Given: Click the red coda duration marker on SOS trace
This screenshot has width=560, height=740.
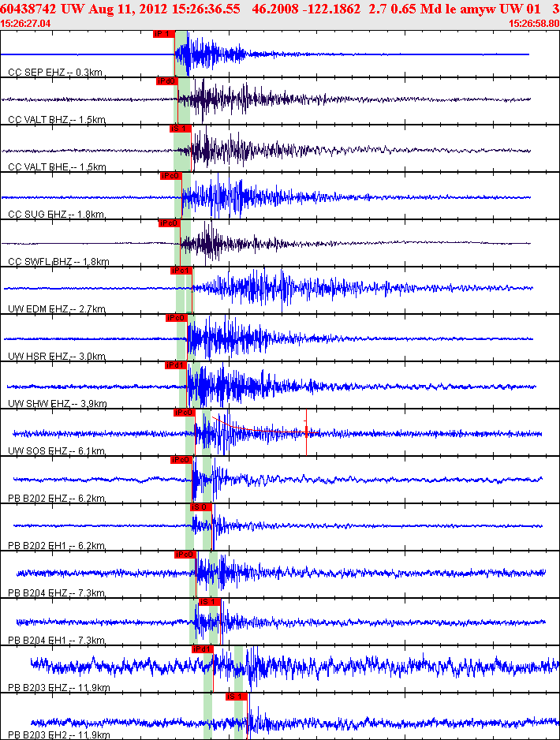Looking at the screenshot, I should (x=307, y=432).
